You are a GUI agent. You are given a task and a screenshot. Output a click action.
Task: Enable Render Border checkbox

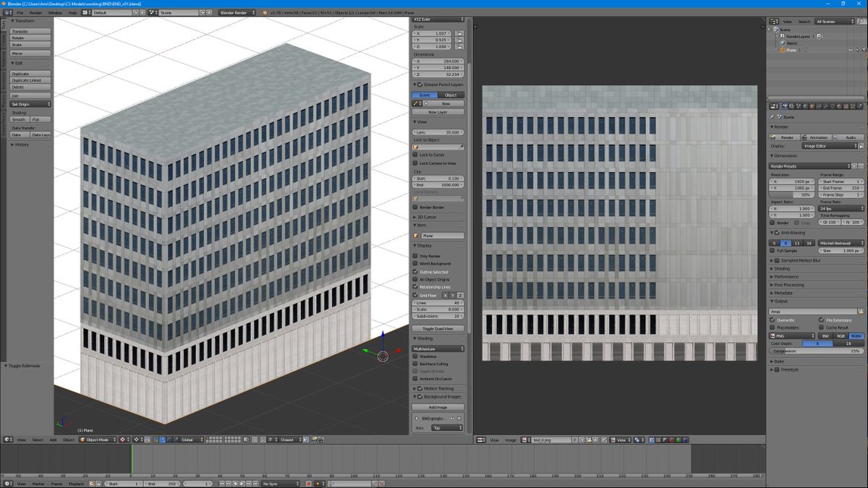415,207
